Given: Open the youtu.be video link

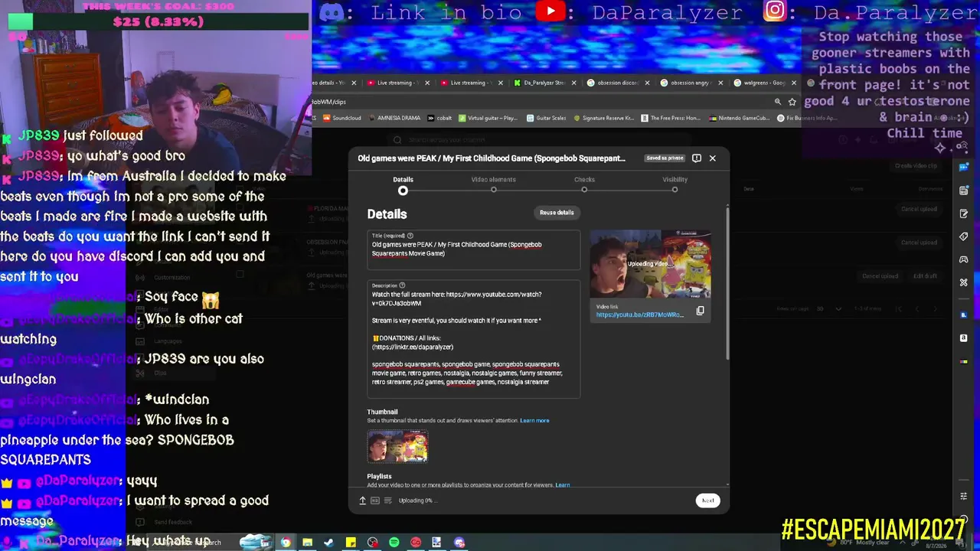Looking at the screenshot, I should 639,315.
